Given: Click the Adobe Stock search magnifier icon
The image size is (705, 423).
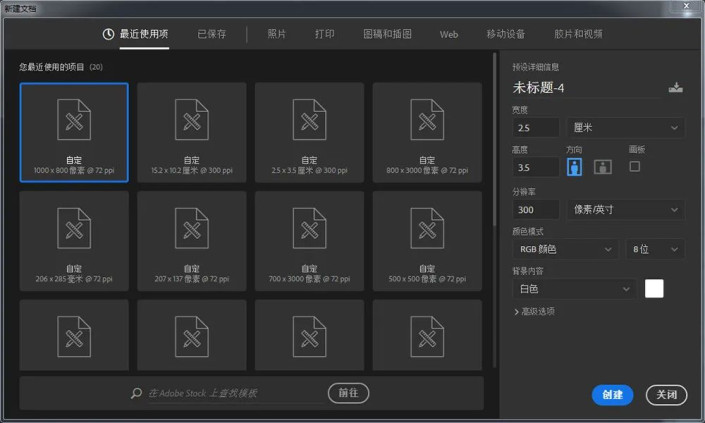Looking at the screenshot, I should [136, 393].
